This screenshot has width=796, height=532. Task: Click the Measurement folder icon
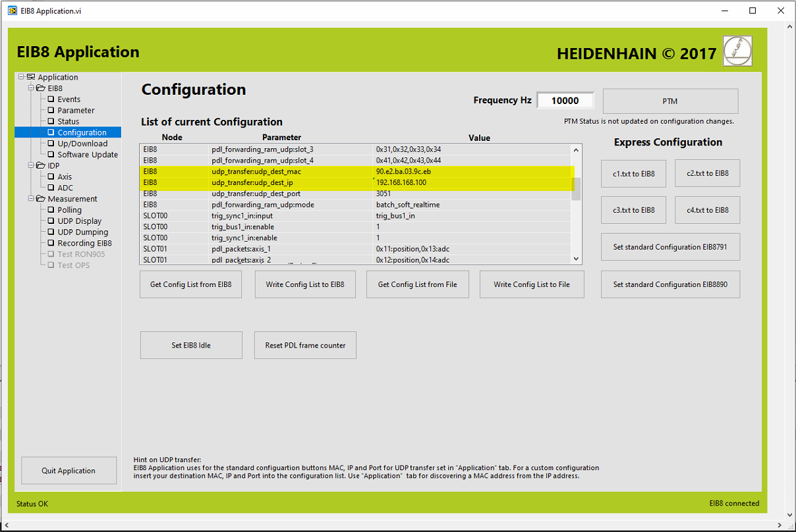[41, 199]
